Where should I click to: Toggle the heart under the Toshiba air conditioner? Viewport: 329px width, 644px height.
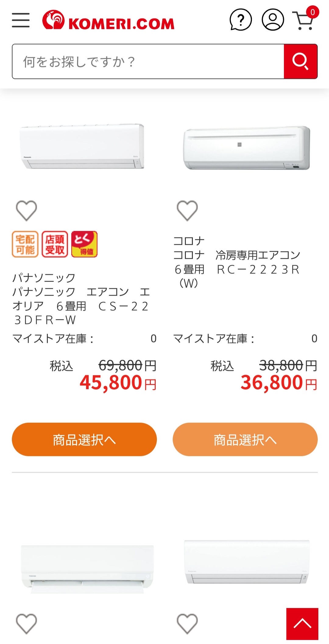[x=27, y=624]
